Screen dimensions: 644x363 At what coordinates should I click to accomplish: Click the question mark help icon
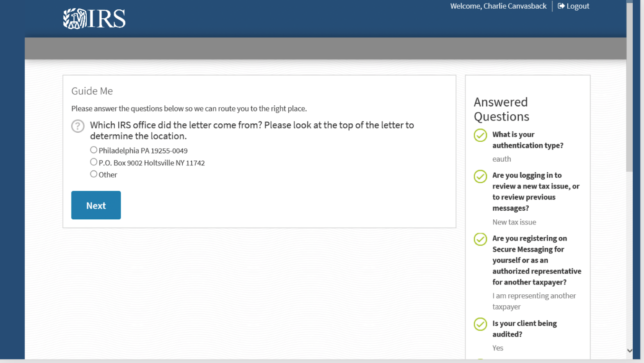pyautogui.click(x=78, y=126)
